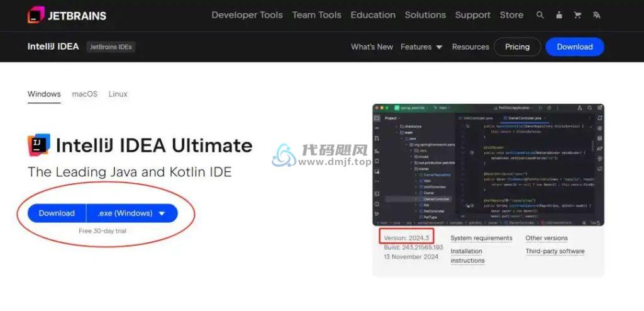The image size is (644, 311).
Task: Open the What's New page
Action: [372, 47]
